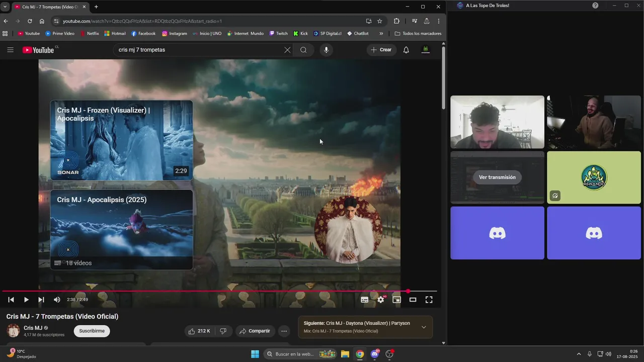The image size is (644, 362).
Task: Go to the YouTube home logo
Action: pos(38,50)
